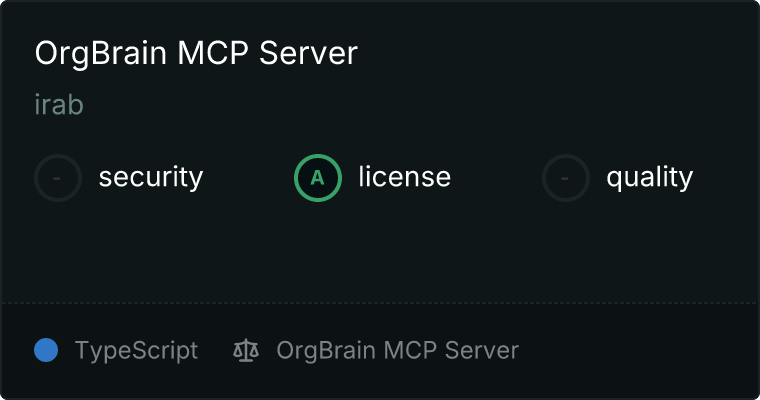Open author profile irab
760x400 pixels.
59,104
